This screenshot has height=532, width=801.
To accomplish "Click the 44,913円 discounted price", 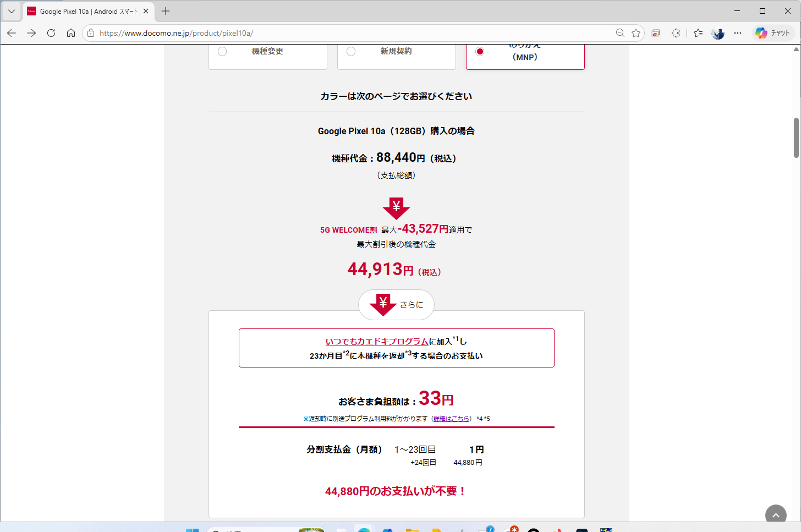I will [x=394, y=269].
